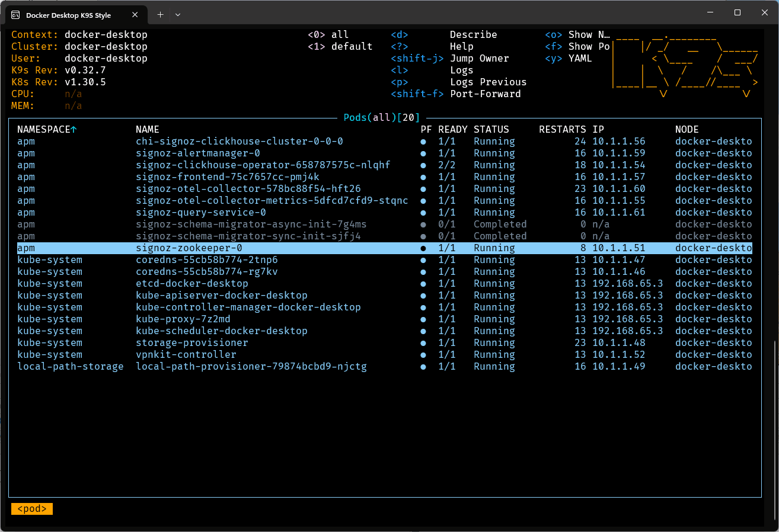Image resolution: width=779 pixels, height=532 pixels.
Task: Click the port-forward dot for signoz-alertmanager-0
Action: (423, 153)
